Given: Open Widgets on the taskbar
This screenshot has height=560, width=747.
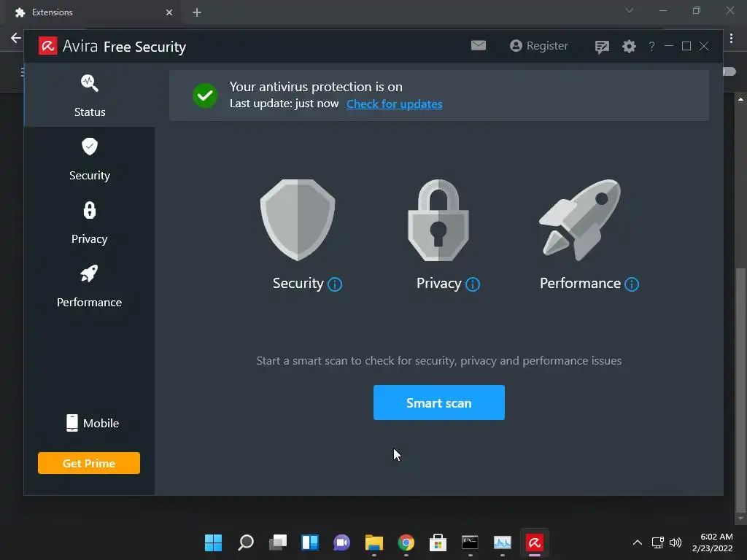Looking at the screenshot, I should [309, 542].
